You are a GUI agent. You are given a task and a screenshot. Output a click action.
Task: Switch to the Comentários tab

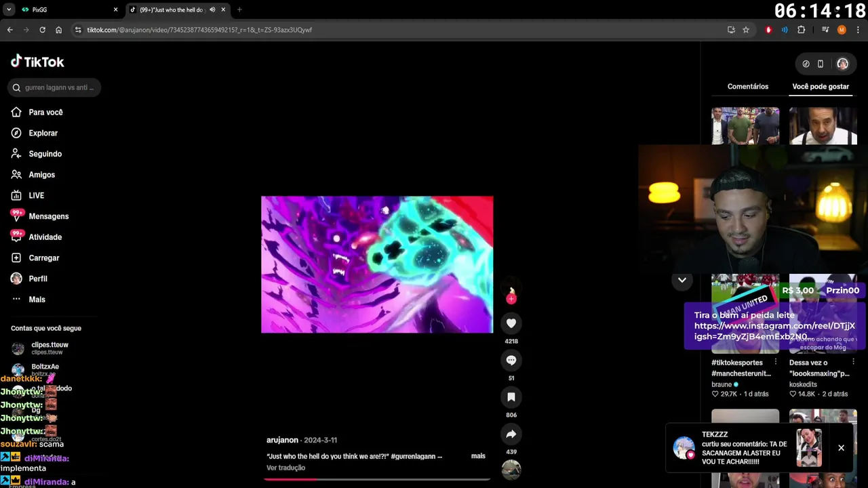pyautogui.click(x=748, y=87)
